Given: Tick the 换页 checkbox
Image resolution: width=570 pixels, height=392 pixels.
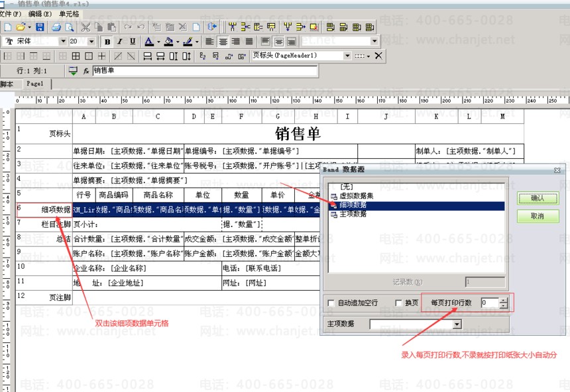Looking at the screenshot, I should 398,303.
